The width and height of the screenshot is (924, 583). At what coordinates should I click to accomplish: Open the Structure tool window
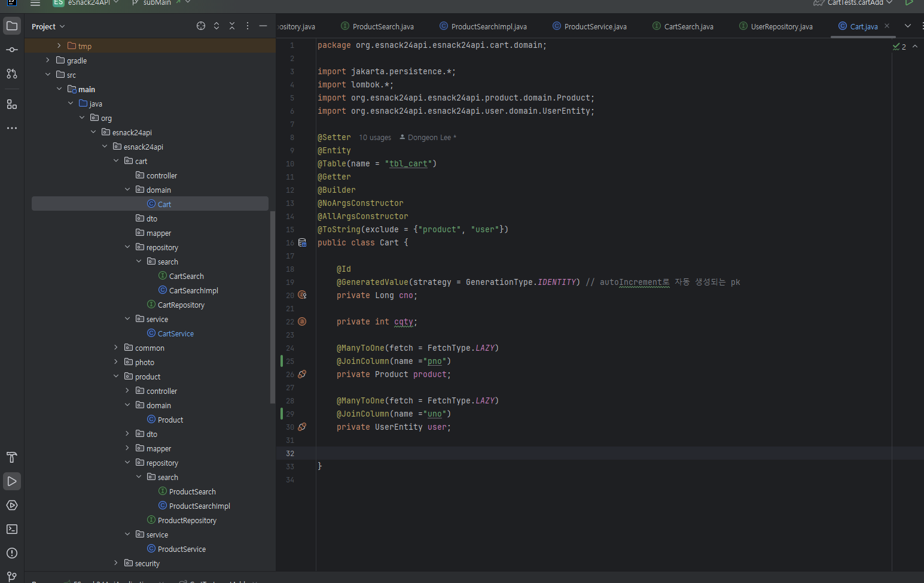pos(12,104)
